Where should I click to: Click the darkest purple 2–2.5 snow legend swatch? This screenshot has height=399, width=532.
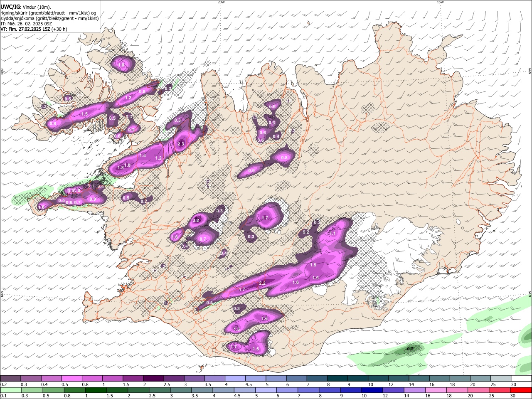click(153, 378)
